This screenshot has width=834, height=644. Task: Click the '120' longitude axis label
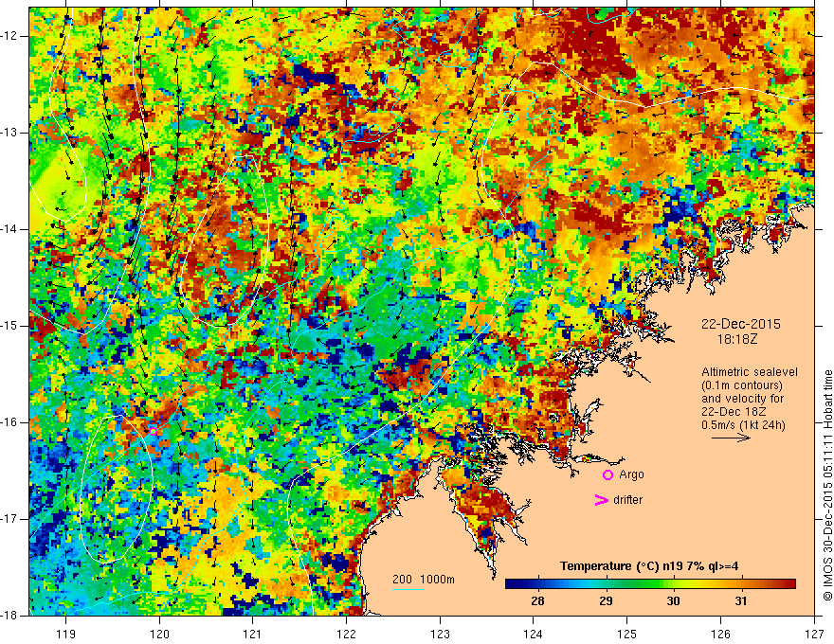159,634
